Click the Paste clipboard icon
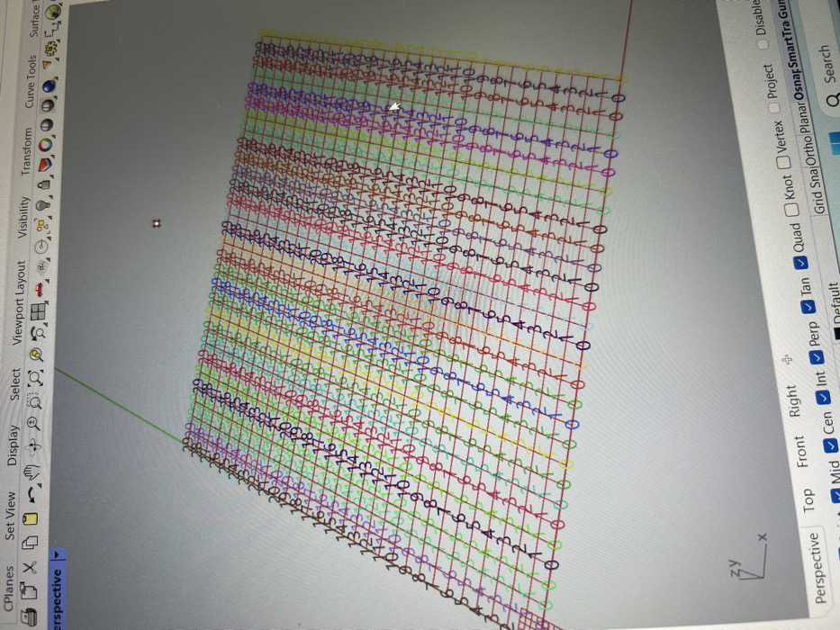 [x=31, y=518]
